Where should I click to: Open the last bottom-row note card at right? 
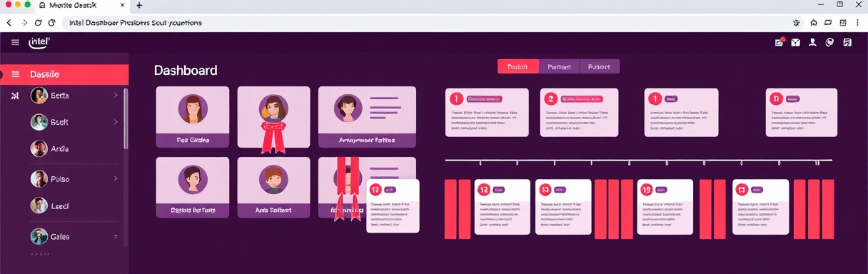coord(760,207)
